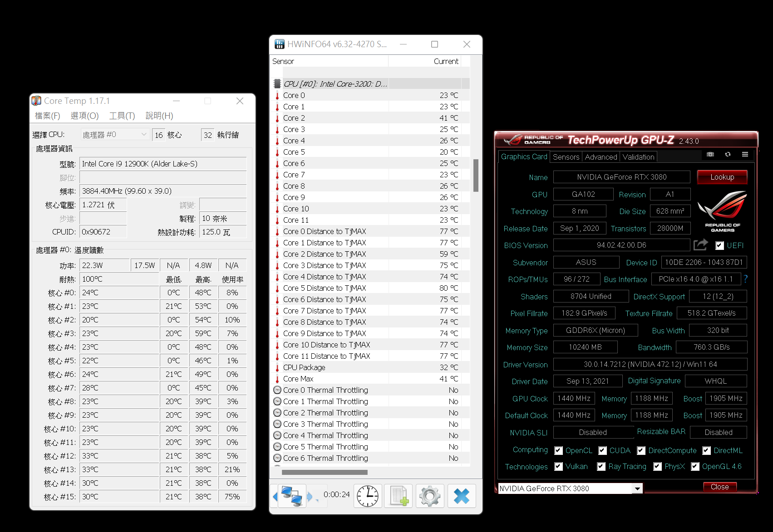Select the Graphics Card tab in GPU-Z
The image size is (773, 532).
[524, 156]
